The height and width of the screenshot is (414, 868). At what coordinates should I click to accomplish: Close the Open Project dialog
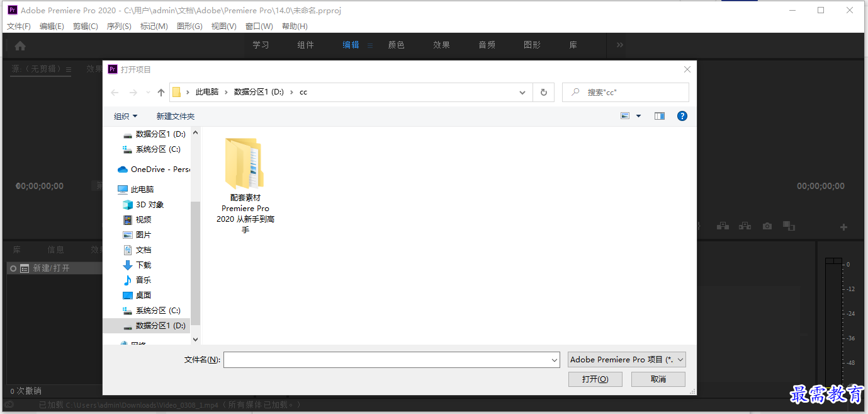pos(687,69)
